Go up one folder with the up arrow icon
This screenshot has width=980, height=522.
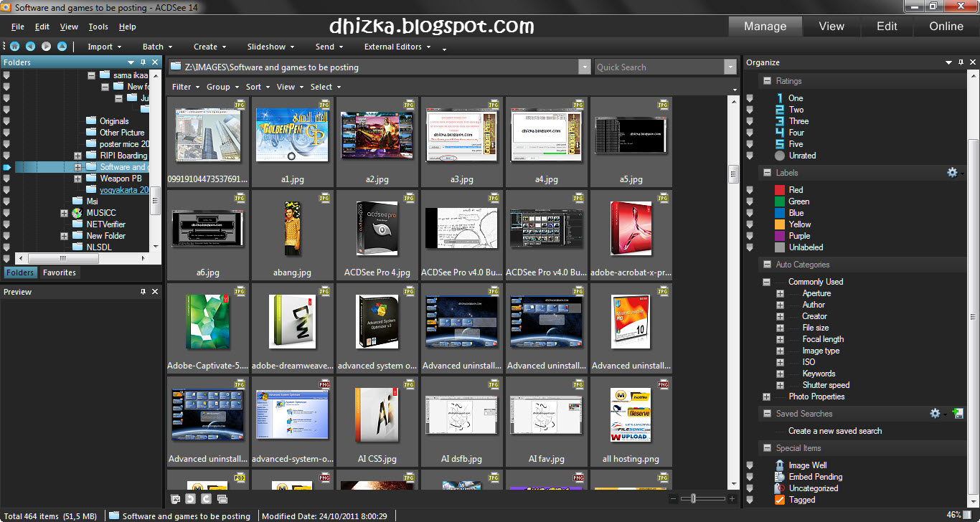coord(62,47)
